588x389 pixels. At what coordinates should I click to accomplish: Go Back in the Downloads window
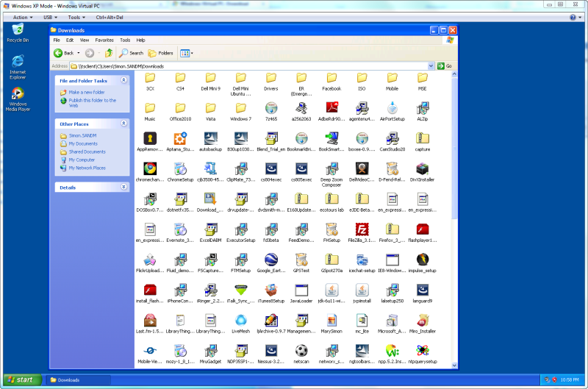[63, 53]
